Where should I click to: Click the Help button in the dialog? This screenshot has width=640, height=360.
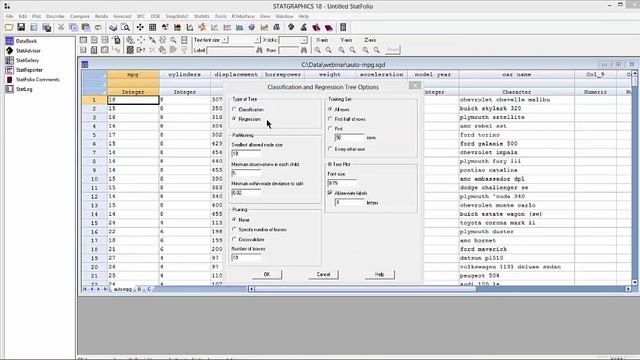point(379,274)
